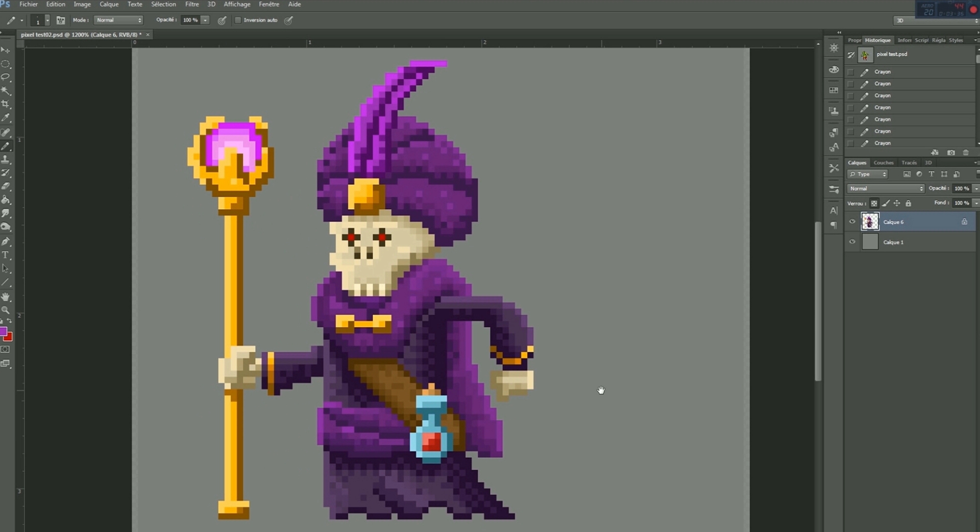Select the Eraser tool
Screen dimensions: 980x532
[x=6, y=186]
